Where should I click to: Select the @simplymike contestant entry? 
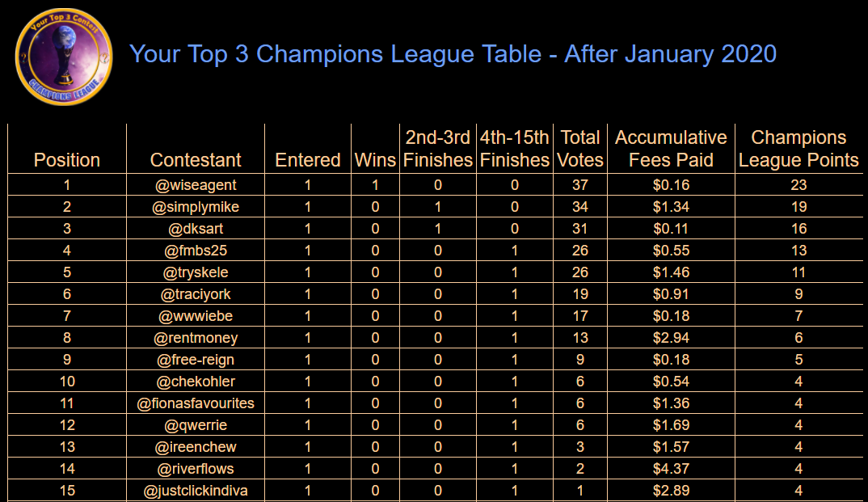[196, 207]
